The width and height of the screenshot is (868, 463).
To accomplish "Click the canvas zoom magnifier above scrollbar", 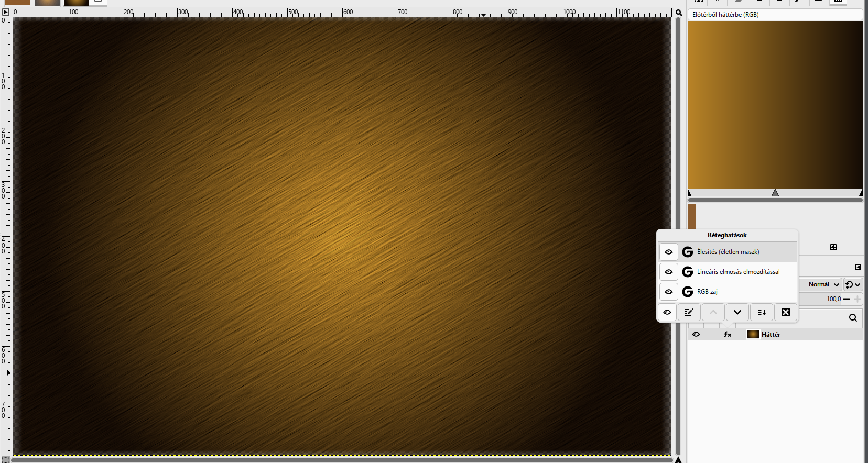I will coord(679,13).
